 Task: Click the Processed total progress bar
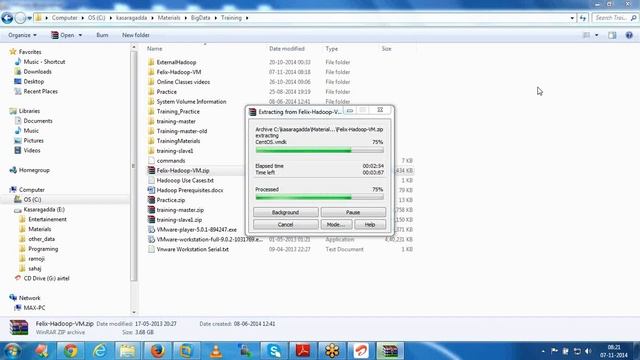click(320, 198)
